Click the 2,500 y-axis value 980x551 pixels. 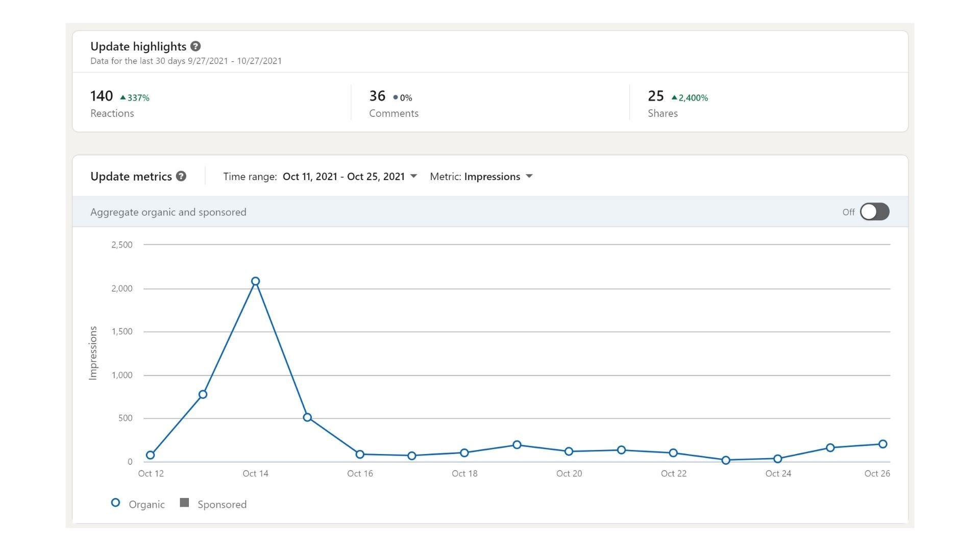point(122,245)
